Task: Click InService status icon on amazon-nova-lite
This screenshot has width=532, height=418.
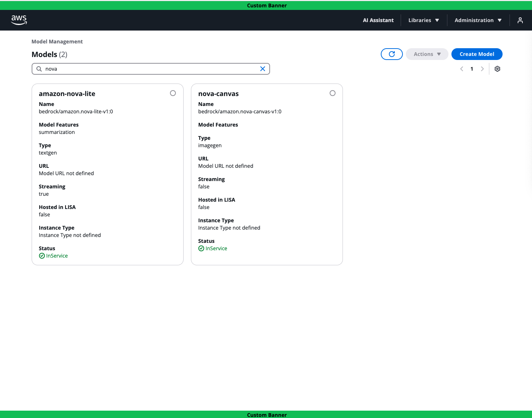Action: [x=42, y=256]
